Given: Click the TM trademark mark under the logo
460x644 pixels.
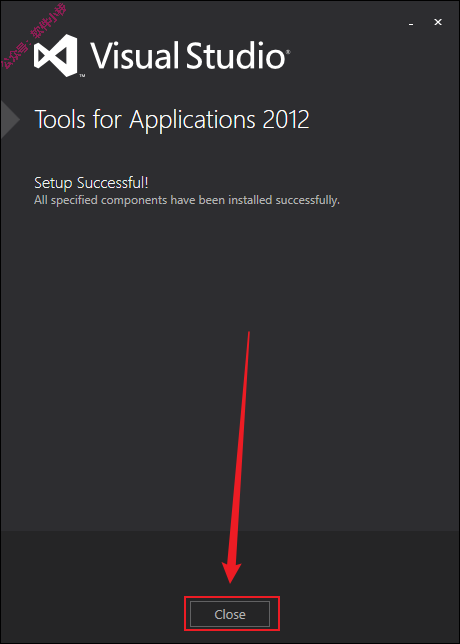Looking at the screenshot, I should pyautogui.click(x=82, y=76).
